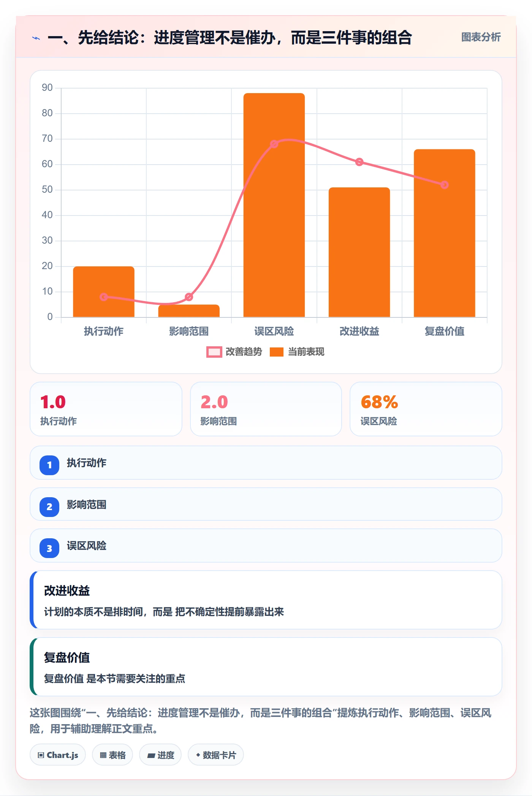Click the Chart.js tag chip
This screenshot has height=796, width=532.
tap(58, 755)
